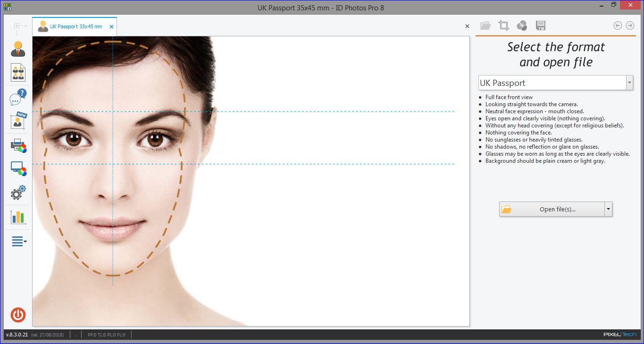This screenshot has width=644, height=344.
Task: Open the statistics bar chart icon
Action: pyautogui.click(x=18, y=217)
